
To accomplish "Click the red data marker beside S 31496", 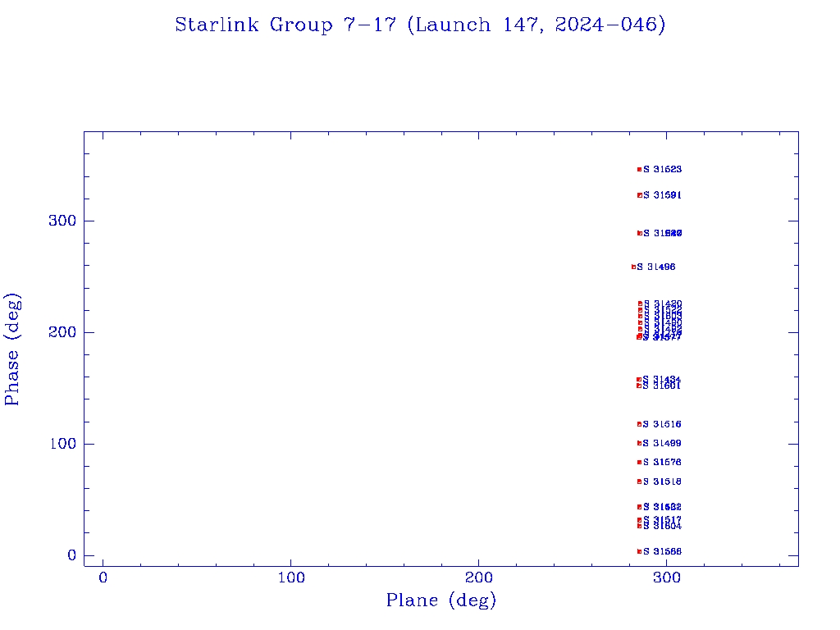I will point(634,267).
